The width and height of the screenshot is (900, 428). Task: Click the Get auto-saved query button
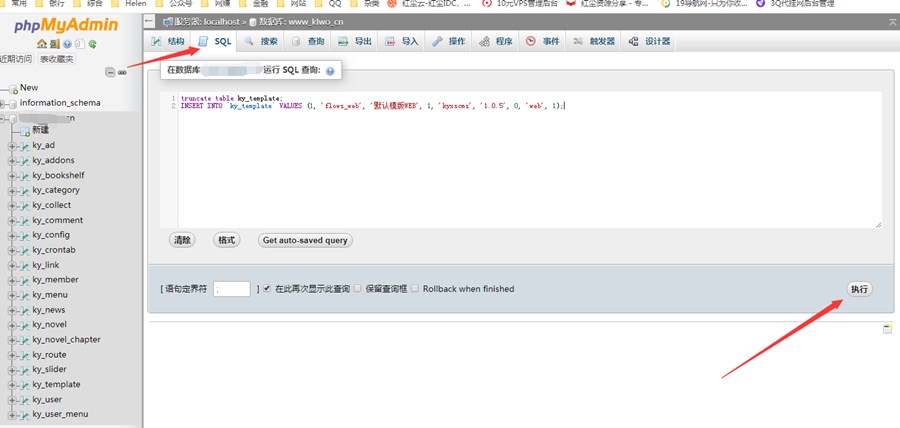pos(305,240)
